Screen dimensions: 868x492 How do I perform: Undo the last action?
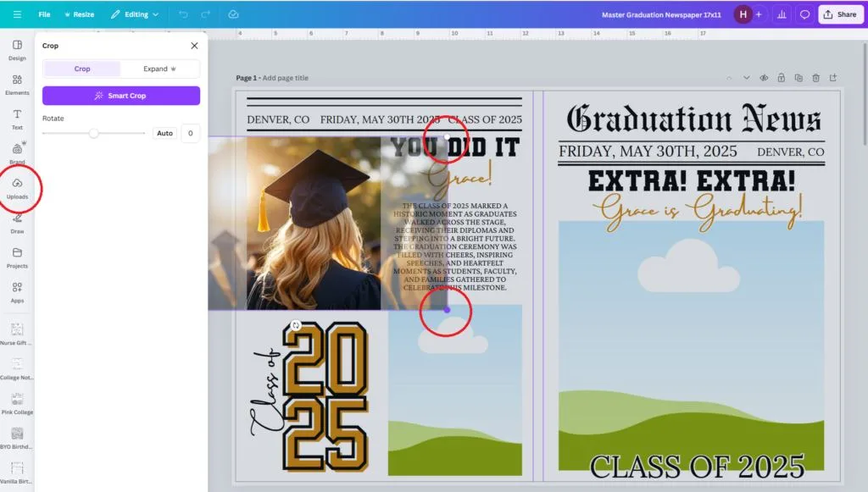tap(183, 14)
